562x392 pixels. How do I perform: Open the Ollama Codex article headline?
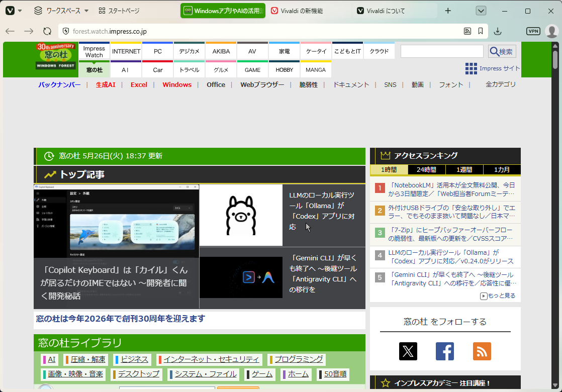click(322, 211)
